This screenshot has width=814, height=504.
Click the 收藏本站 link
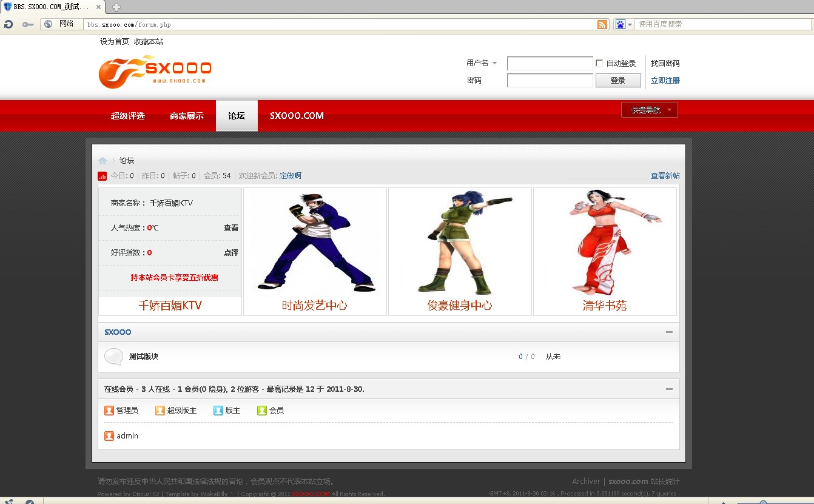point(149,42)
